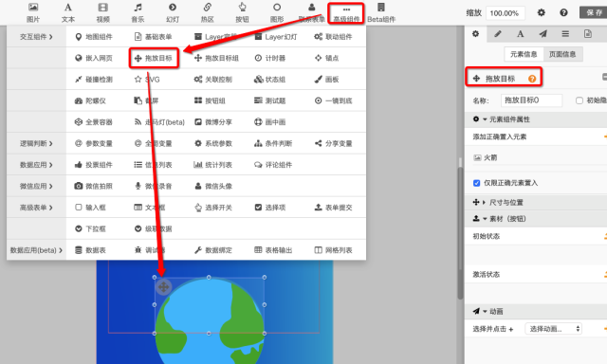Select the 热区 hotspot tool
This screenshot has width=607, height=364.
tap(208, 12)
